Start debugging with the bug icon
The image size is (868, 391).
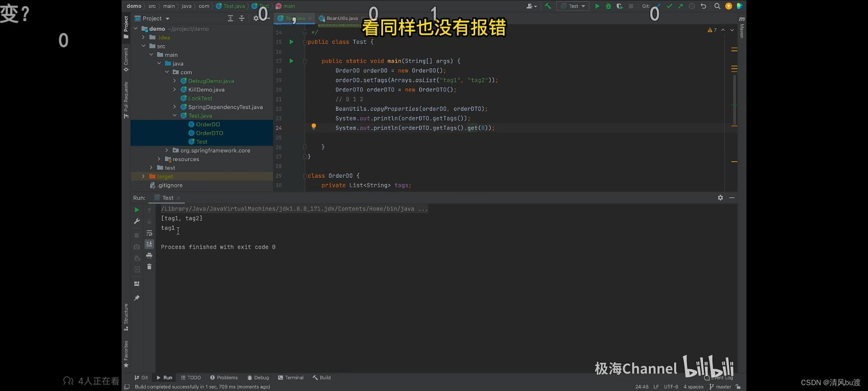point(609,6)
